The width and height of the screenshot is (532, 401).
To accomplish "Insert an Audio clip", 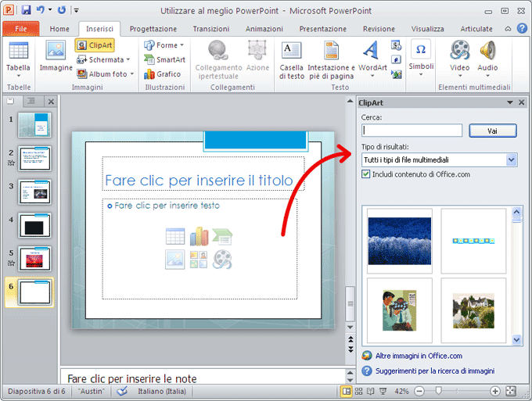I will [x=487, y=50].
